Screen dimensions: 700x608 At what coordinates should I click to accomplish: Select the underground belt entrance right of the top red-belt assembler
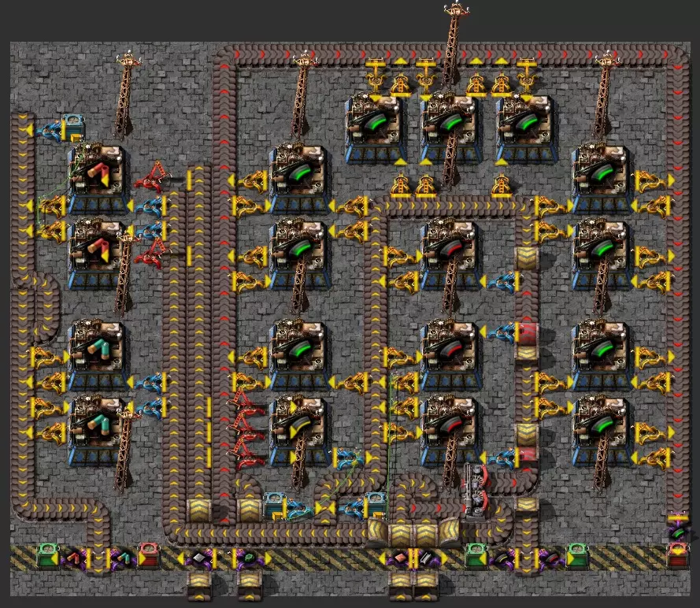coord(527,258)
